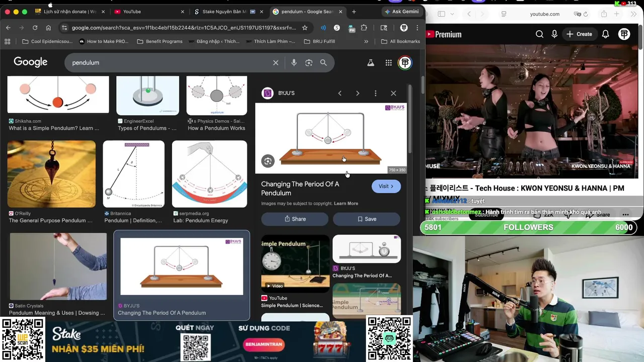This screenshot has height=362, width=644.
Task: Clear the pendulum search query
Action: [276, 63]
